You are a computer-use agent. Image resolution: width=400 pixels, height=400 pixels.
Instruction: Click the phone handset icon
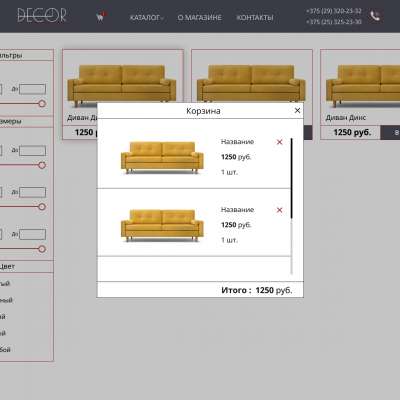tap(375, 16)
